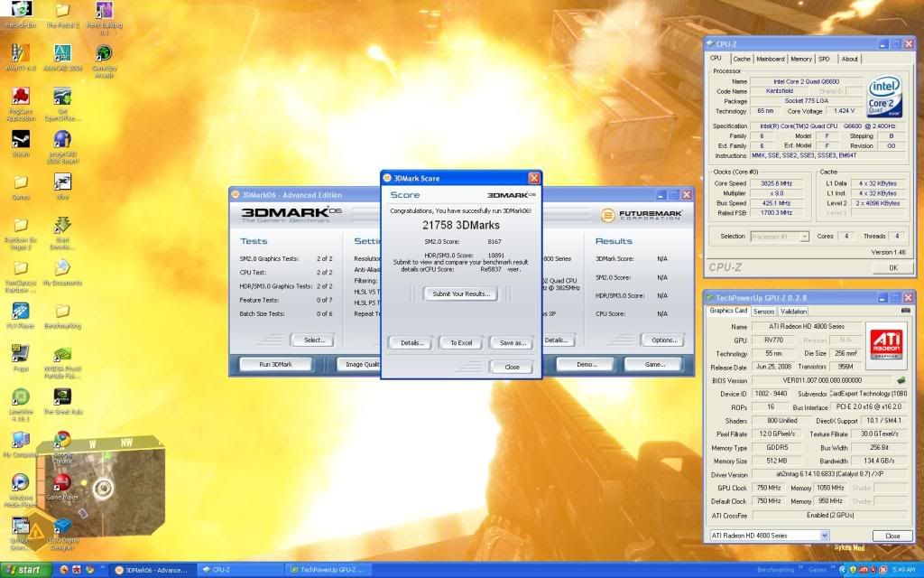Click the ATI tray icon in system tray
This screenshot has width=924, height=578.
[x=864, y=570]
